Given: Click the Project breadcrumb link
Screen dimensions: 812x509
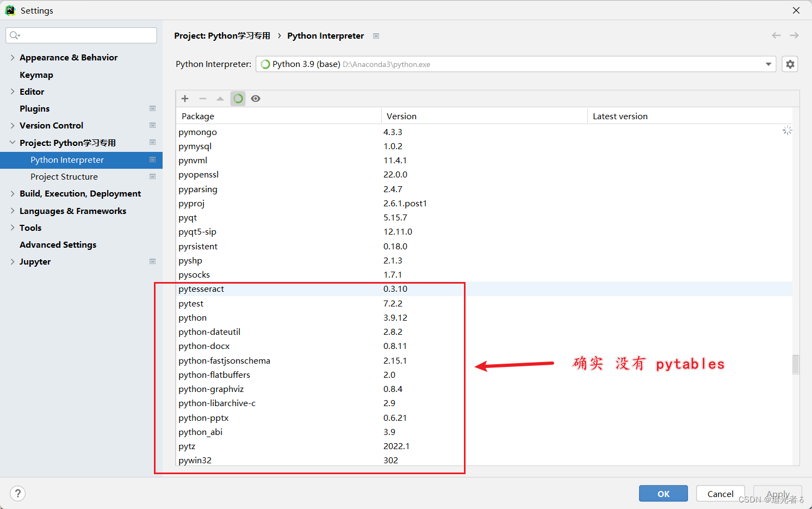Looking at the screenshot, I should point(222,35).
